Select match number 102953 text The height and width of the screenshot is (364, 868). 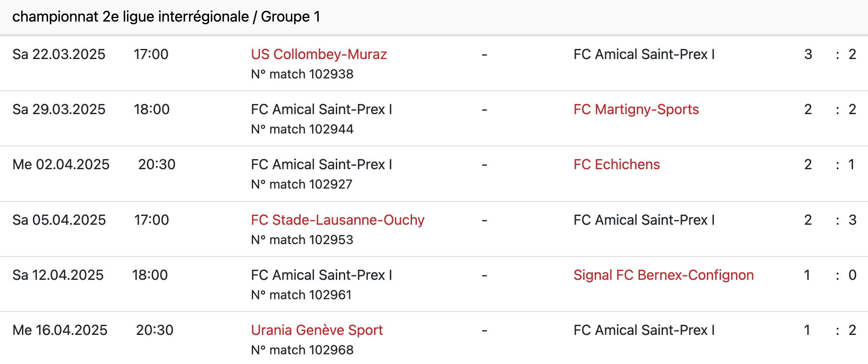tap(302, 240)
